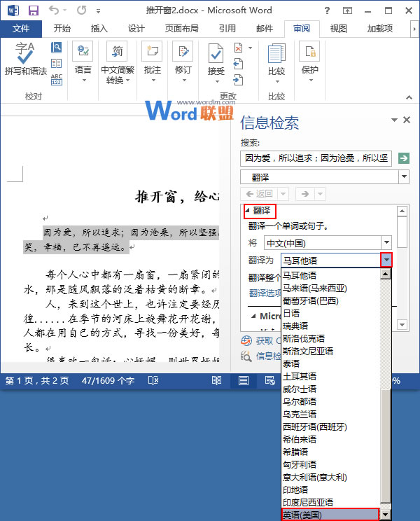Viewport: 420px width, 521px height.
Task: Click the page count 第1页,共2页 indicator
Action: click(x=37, y=381)
